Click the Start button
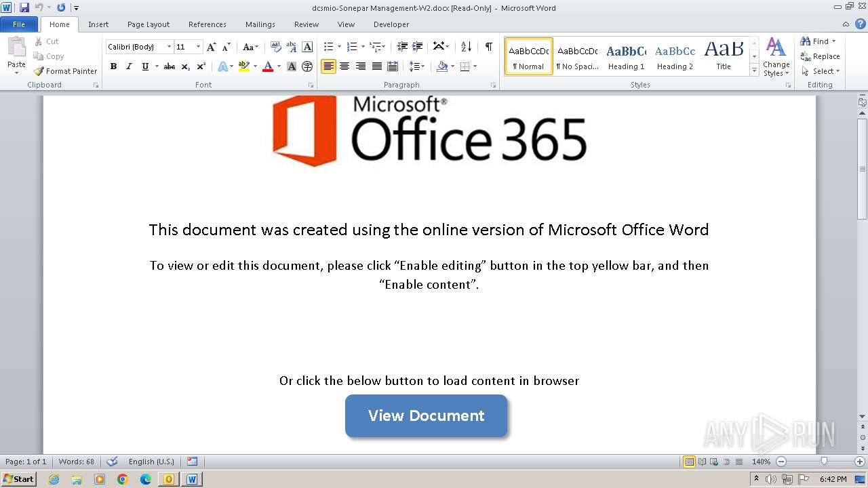868x488 pixels. tap(18, 479)
